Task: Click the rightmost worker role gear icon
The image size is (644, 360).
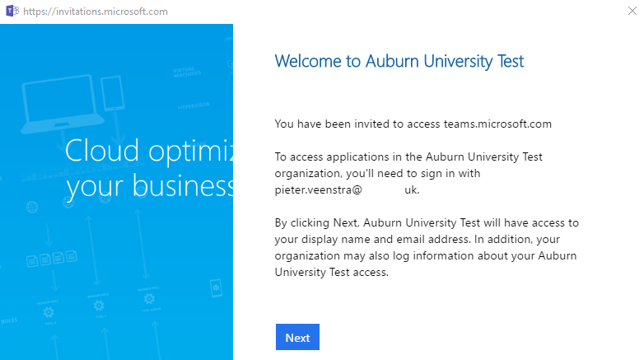Action: coord(149,298)
